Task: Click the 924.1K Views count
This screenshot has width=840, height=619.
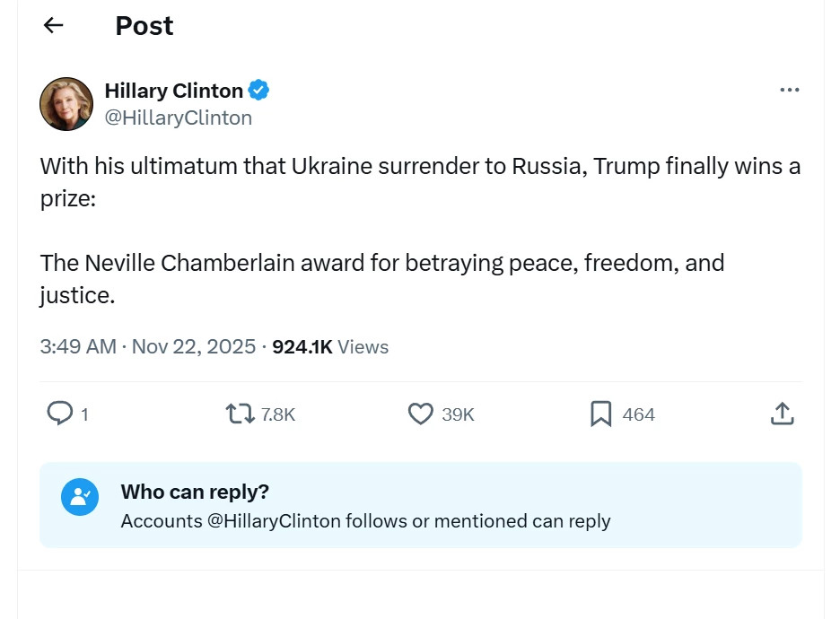Action: tap(329, 346)
